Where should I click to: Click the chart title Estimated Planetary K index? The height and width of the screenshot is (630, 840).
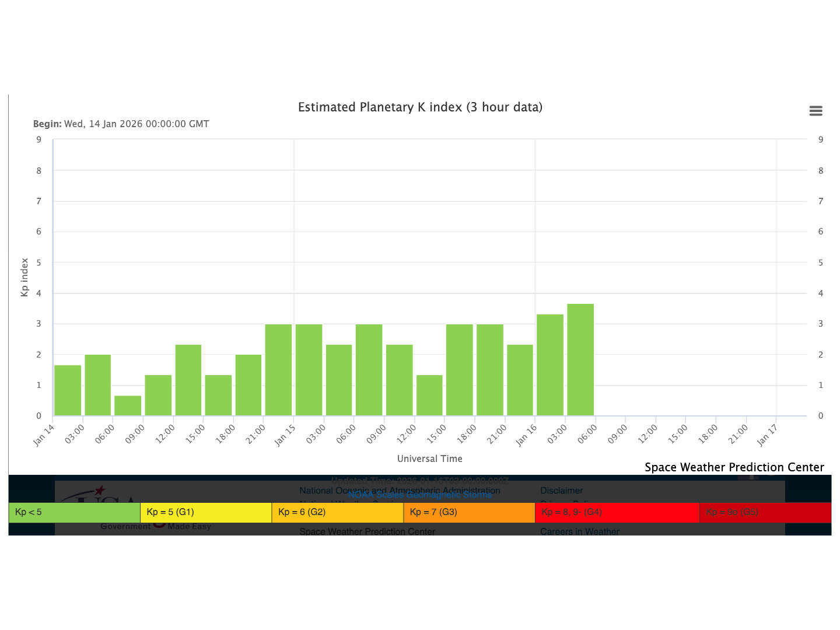(420, 107)
